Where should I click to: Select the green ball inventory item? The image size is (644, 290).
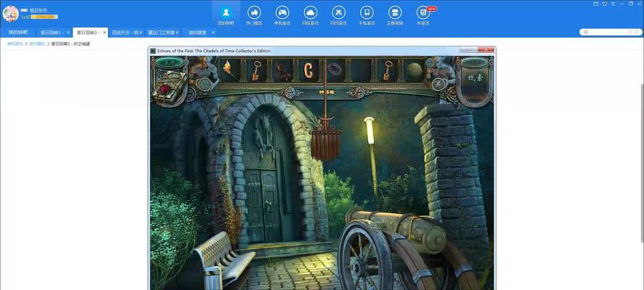click(x=414, y=71)
